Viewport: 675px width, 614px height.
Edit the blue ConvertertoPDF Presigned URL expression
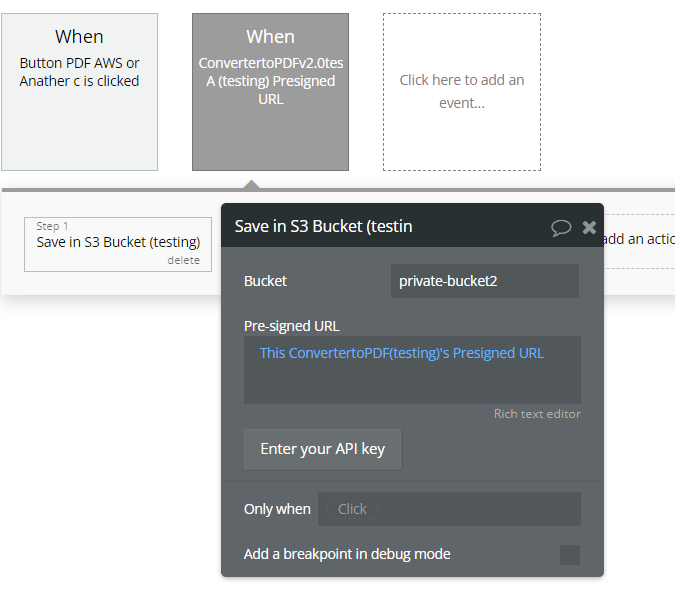(x=402, y=353)
